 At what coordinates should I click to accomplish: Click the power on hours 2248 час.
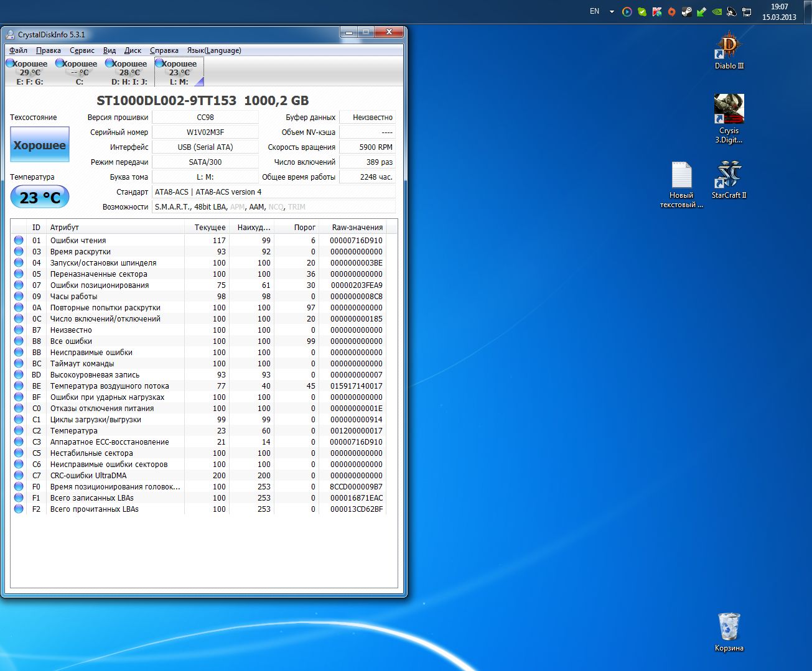368,177
